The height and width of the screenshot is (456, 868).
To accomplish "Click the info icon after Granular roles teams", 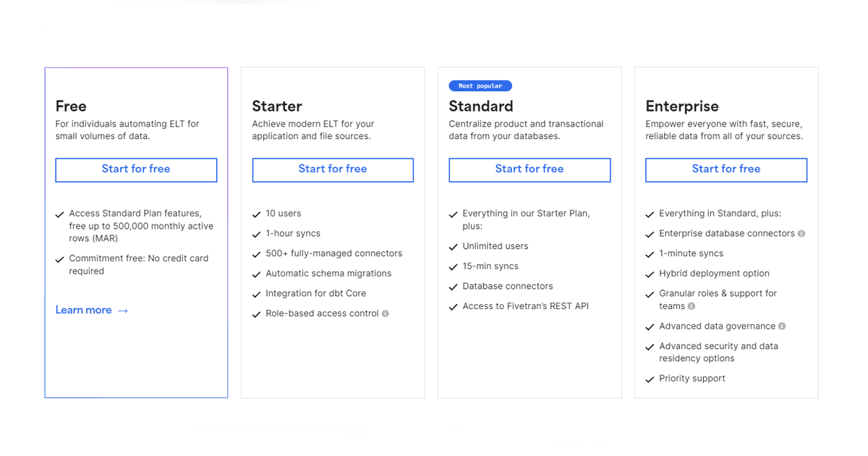I will (692, 306).
